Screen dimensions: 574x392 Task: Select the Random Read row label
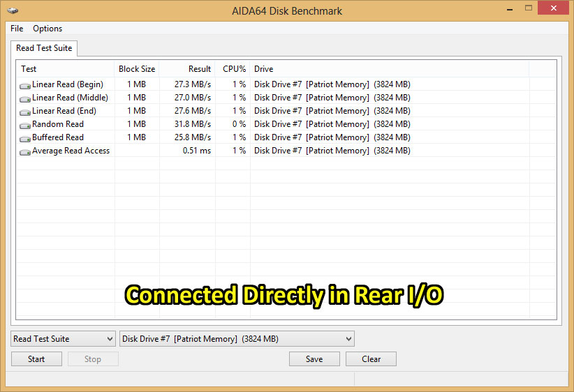(58, 124)
